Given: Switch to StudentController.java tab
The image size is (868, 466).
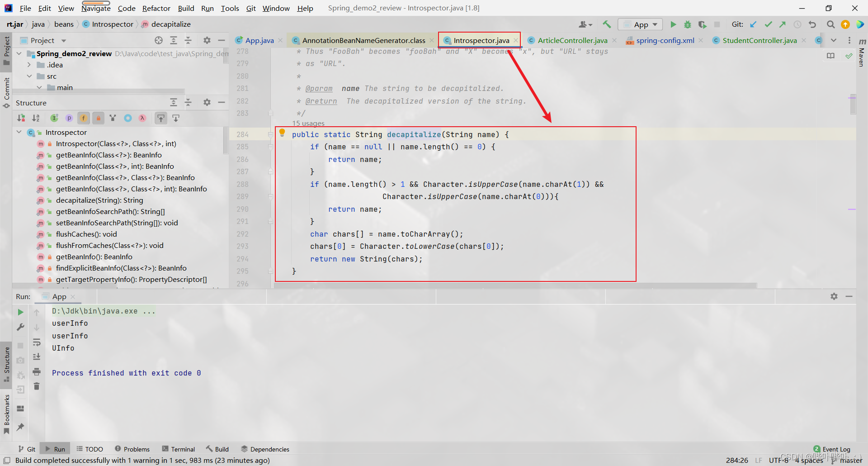Looking at the screenshot, I should (x=759, y=40).
